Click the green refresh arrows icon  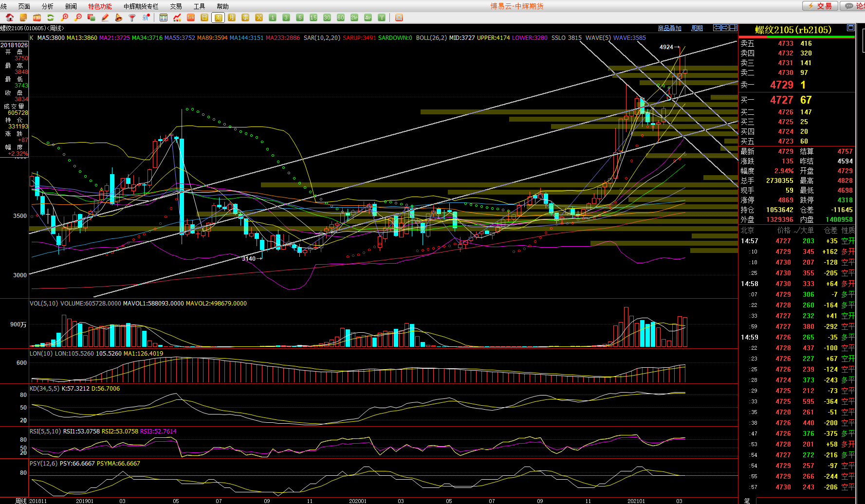[x=50, y=18]
